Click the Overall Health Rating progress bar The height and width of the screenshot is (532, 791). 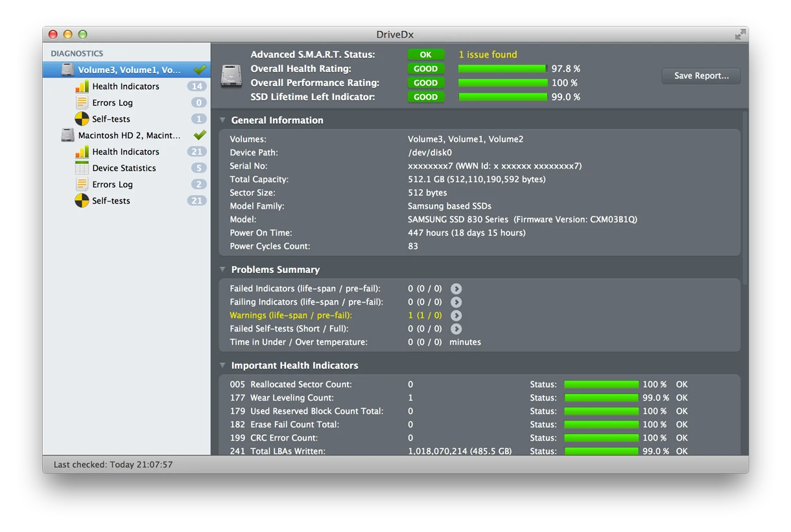[x=502, y=69]
